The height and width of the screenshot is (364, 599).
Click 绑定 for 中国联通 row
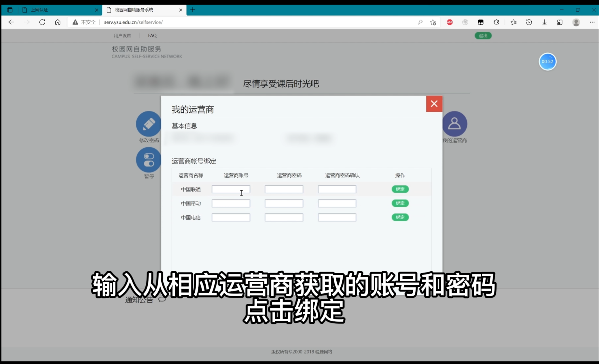coord(400,189)
